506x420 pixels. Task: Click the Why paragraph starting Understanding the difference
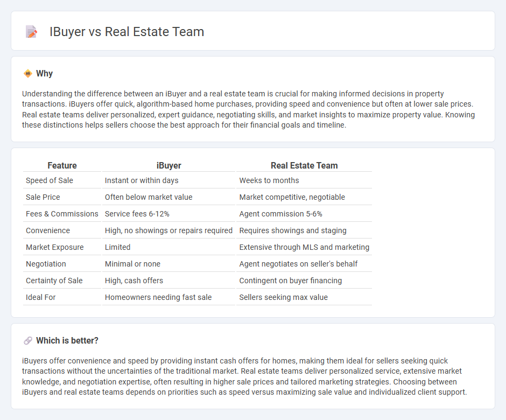(249, 109)
